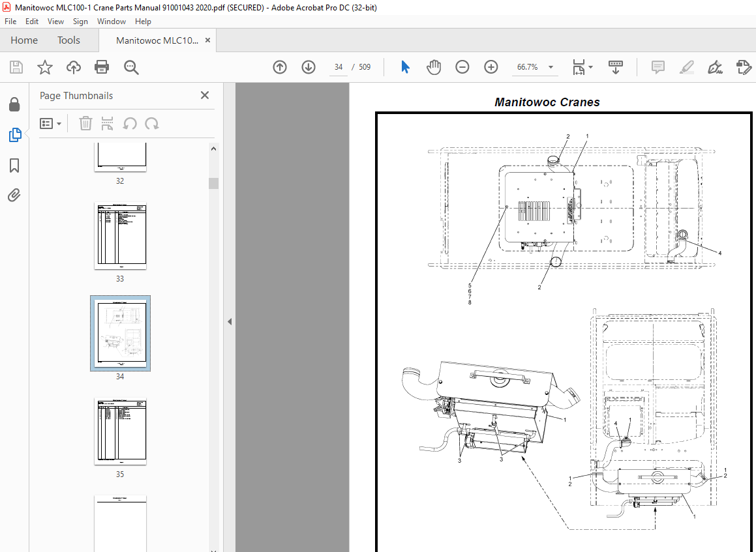The image size is (756, 552).
Task: Delete selected page thumbnails
Action: pos(85,123)
